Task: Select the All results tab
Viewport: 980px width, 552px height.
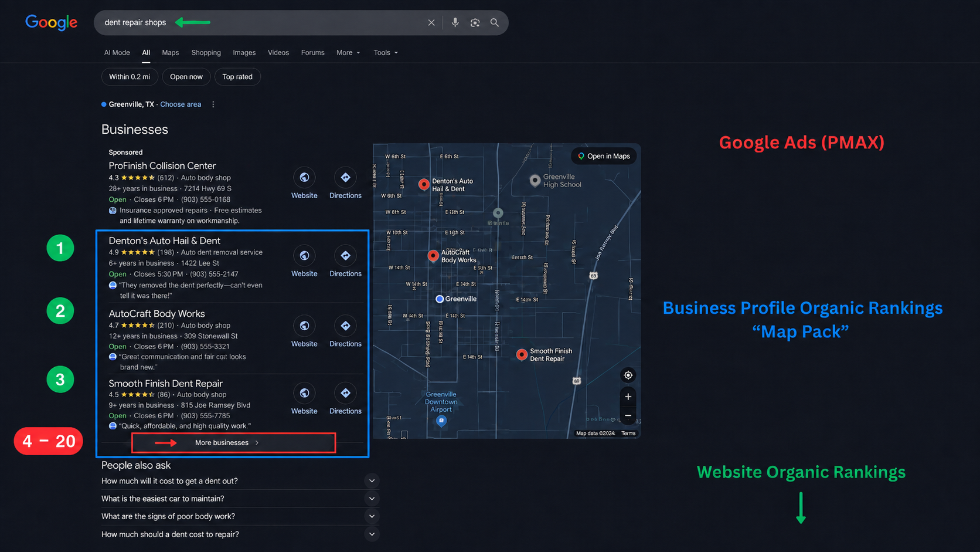Action: coord(146,53)
